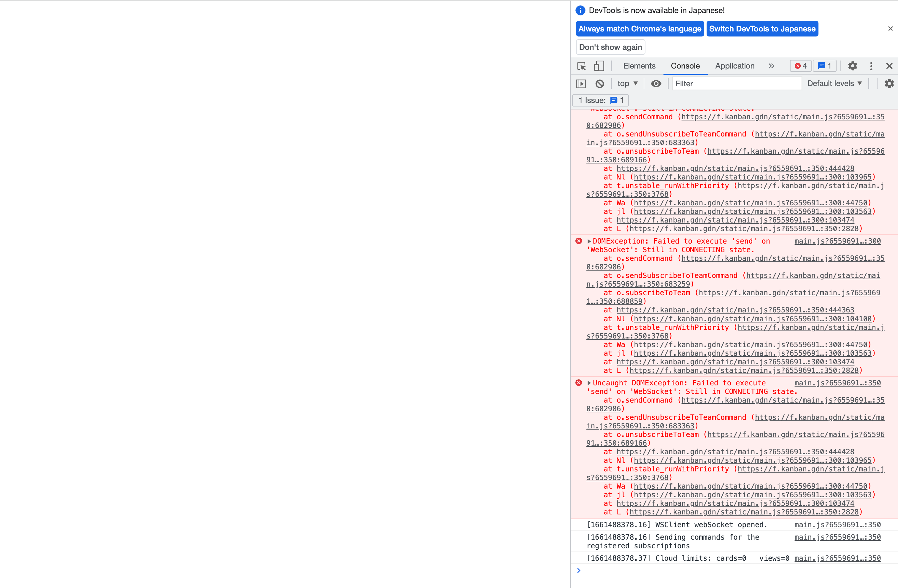Click the red badge showing 4 errors
898x588 pixels.
click(800, 66)
